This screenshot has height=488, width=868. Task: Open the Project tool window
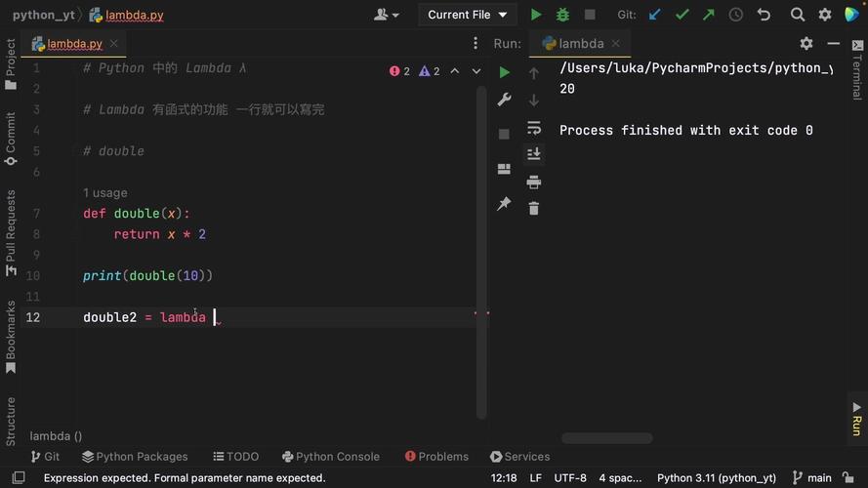[x=11, y=63]
